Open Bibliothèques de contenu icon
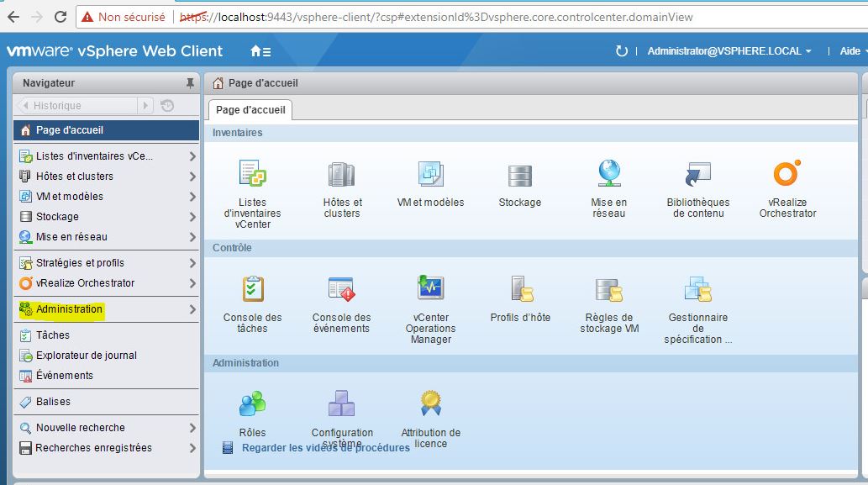Viewport: 868px width, 485px height. (x=697, y=174)
